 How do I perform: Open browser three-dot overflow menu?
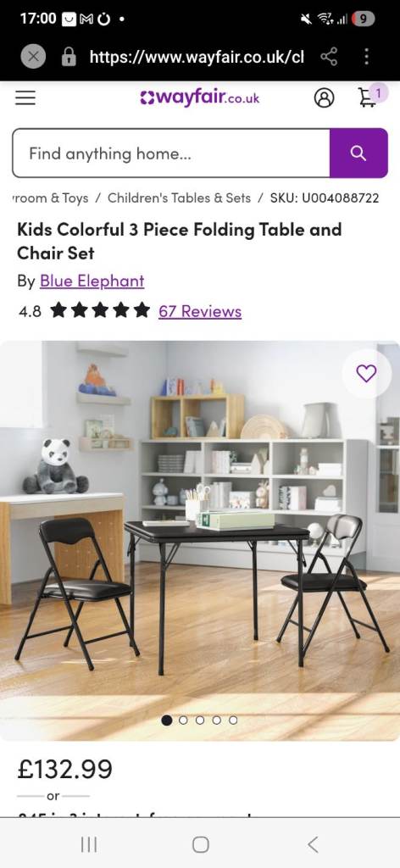point(366,56)
